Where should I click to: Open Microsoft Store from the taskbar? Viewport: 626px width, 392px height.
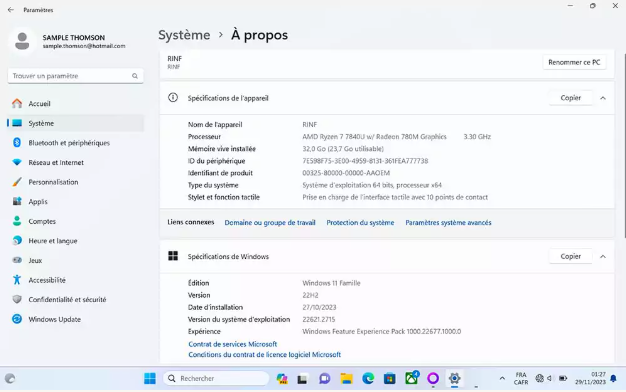pyautogui.click(x=390, y=378)
